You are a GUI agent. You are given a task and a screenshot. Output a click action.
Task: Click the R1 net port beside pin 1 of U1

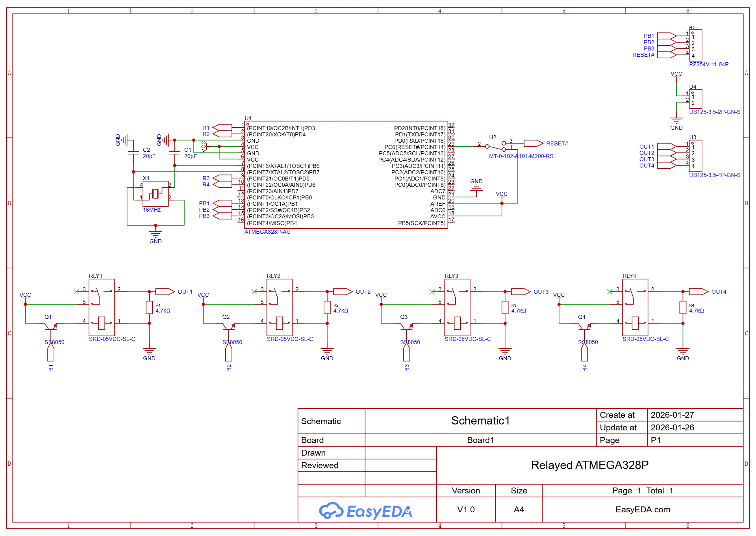(222, 128)
